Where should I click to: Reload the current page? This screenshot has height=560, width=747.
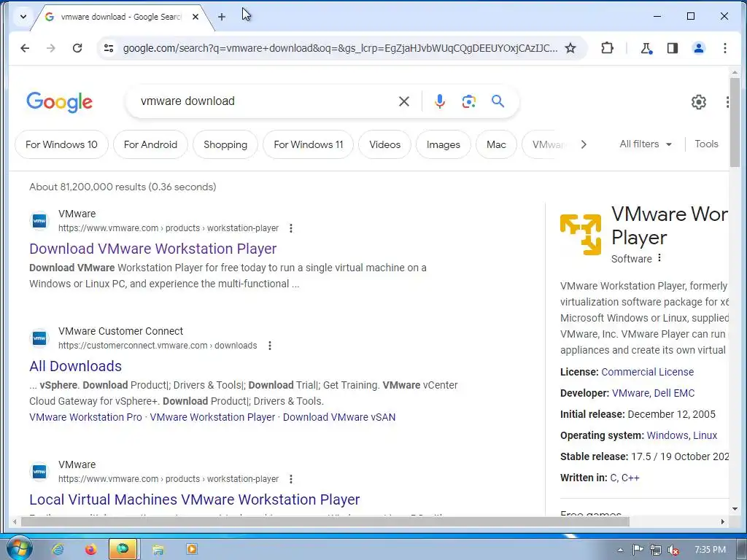(77, 48)
